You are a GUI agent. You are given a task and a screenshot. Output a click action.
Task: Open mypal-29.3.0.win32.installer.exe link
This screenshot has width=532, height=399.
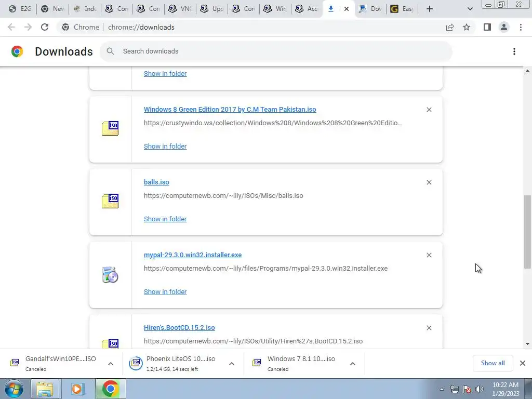click(x=193, y=255)
